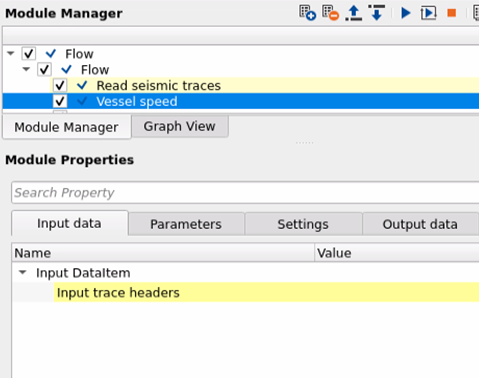Screen dimensions: 479x378
Task: Open the Parameters tab
Action: click(x=186, y=224)
